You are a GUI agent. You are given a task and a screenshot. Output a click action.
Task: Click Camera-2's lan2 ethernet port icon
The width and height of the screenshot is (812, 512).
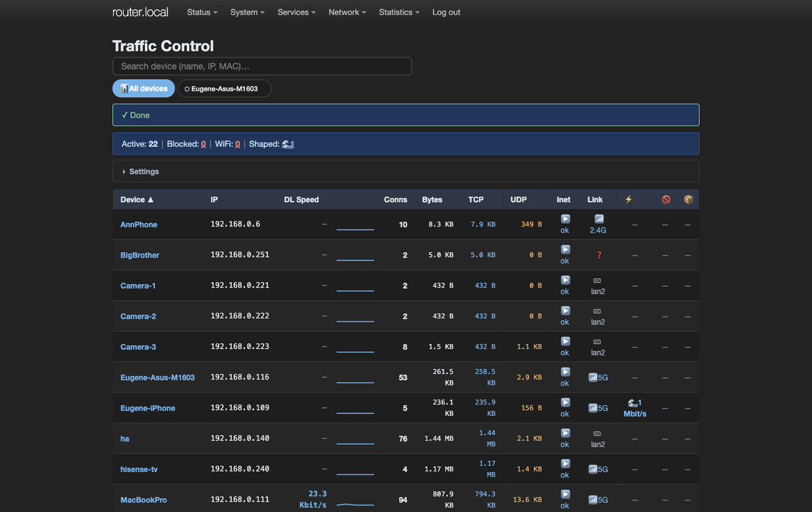(x=597, y=310)
